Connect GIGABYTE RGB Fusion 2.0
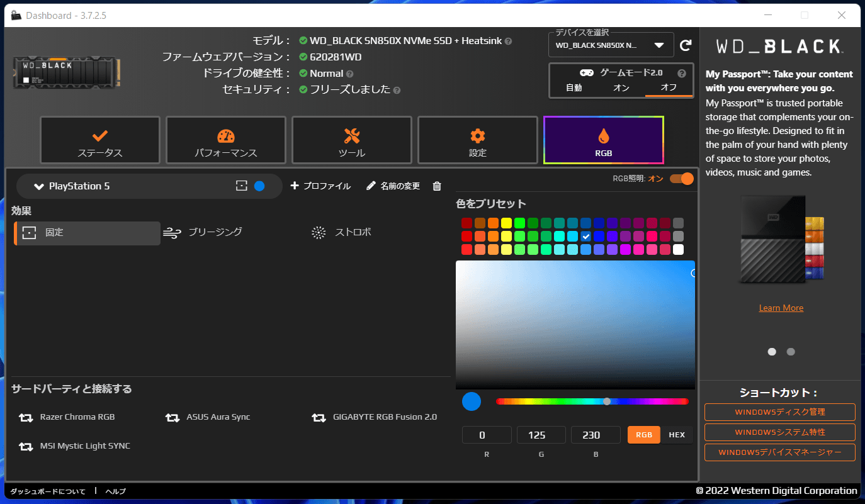Viewport: 865px width, 504px height. [375, 417]
